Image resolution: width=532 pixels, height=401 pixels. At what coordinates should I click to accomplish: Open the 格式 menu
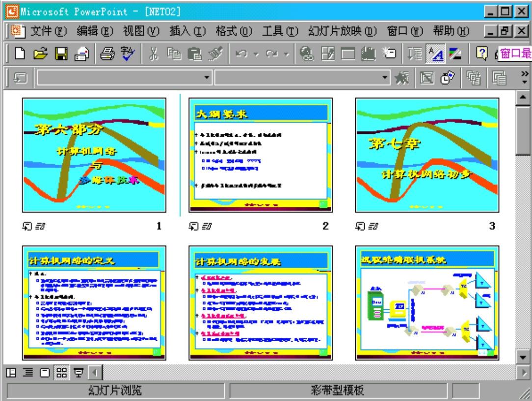tap(234, 31)
